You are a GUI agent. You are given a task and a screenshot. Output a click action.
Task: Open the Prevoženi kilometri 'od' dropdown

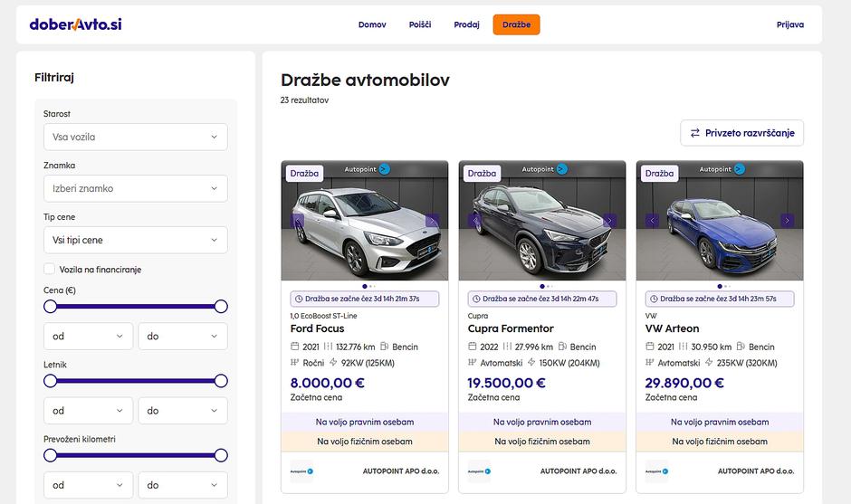click(89, 485)
